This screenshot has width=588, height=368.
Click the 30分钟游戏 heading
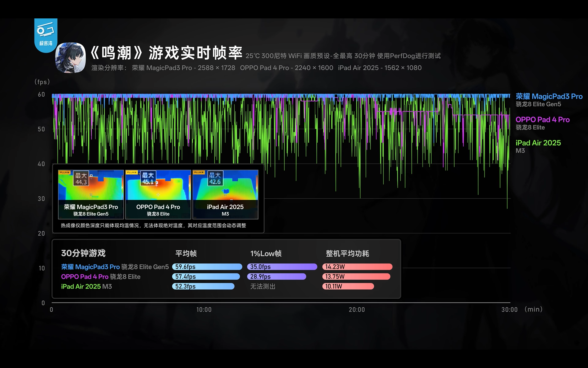click(x=83, y=253)
